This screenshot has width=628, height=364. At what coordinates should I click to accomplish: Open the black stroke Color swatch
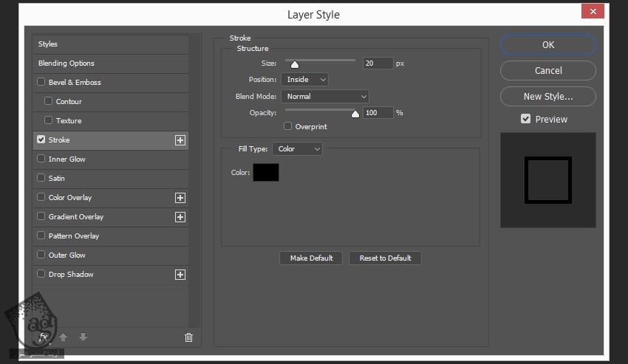(x=266, y=173)
